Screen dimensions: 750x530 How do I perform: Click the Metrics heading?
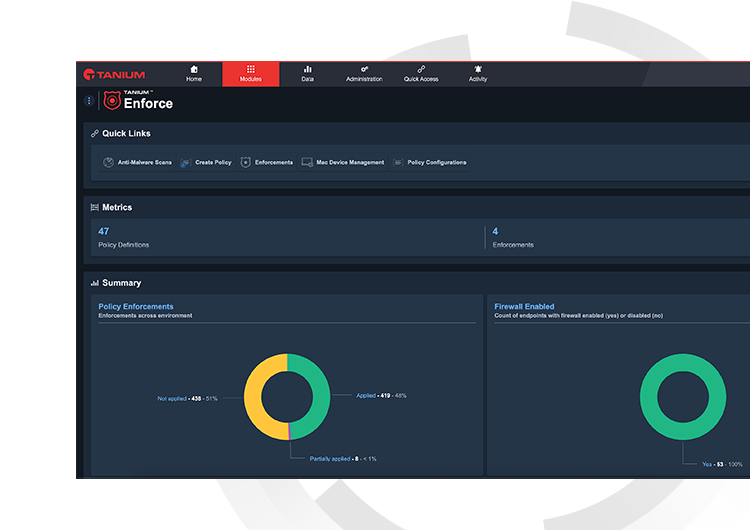click(x=117, y=207)
